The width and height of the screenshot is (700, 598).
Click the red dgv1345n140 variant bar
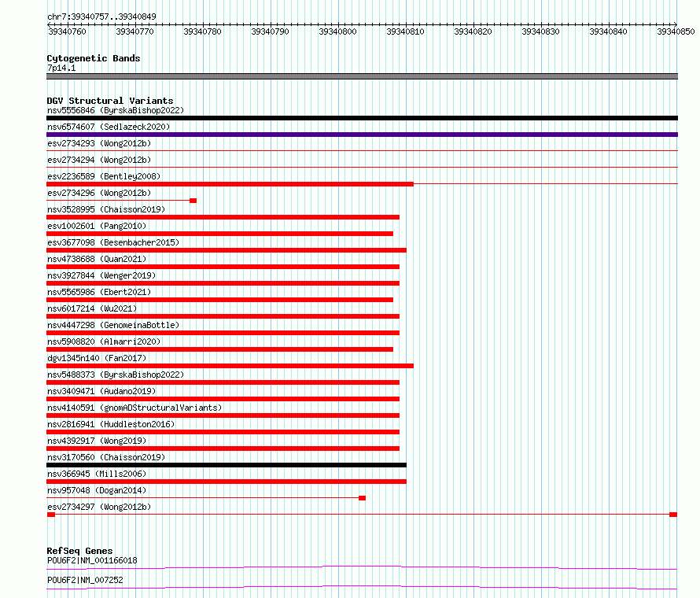click(x=230, y=366)
